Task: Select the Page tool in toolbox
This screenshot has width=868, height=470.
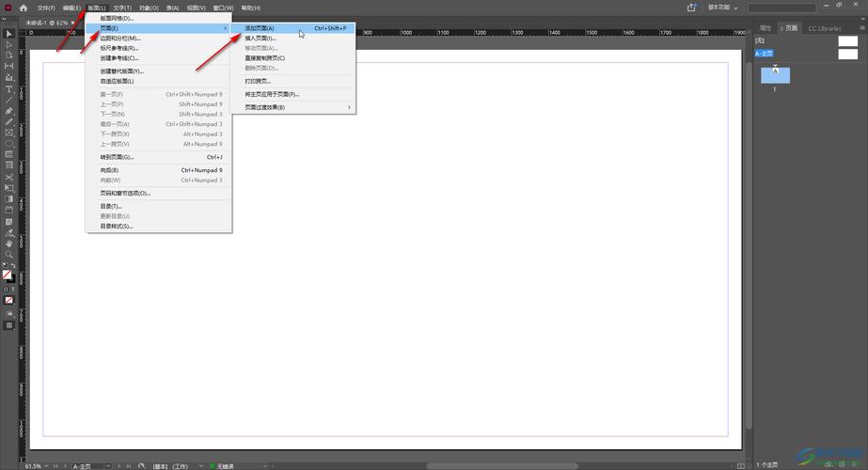Action: coord(8,55)
